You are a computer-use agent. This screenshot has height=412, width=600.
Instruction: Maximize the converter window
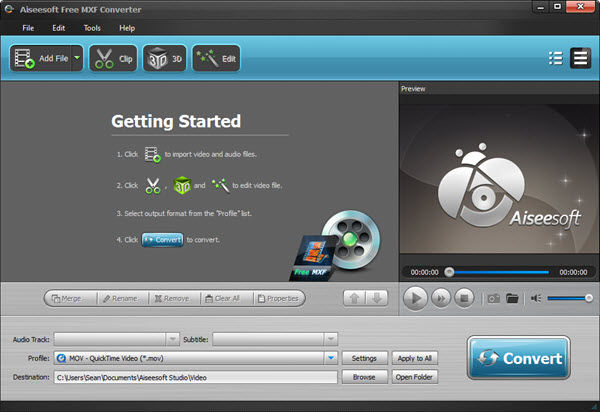coord(557,7)
